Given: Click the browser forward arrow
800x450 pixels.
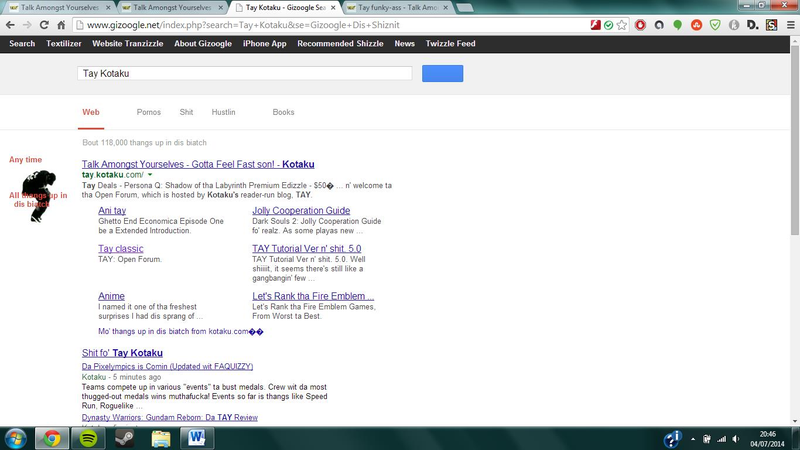Looking at the screenshot, I should pyautogui.click(x=27, y=25).
